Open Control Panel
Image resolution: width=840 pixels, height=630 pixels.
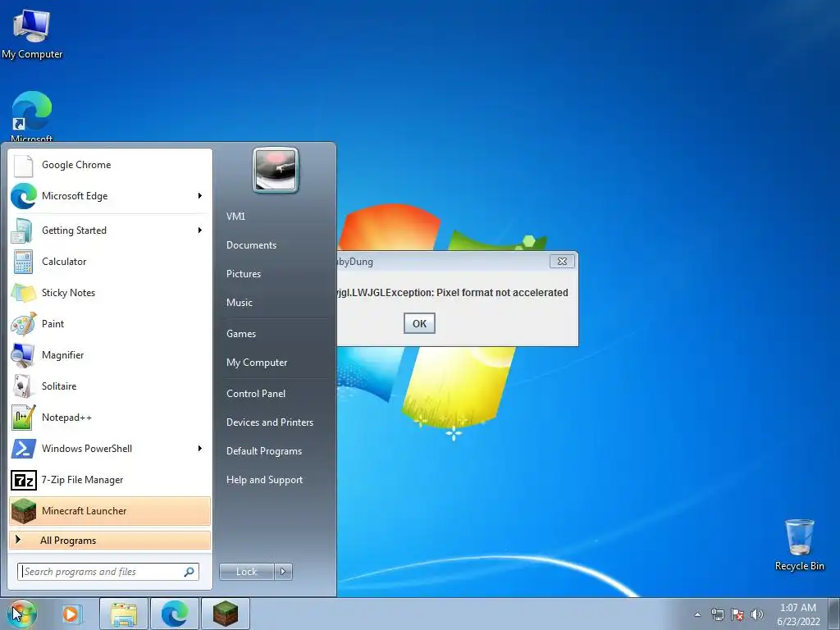[256, 394]
